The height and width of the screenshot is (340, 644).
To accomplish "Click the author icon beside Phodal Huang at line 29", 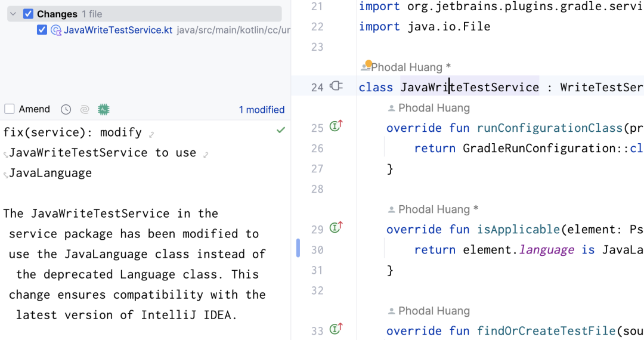I will [391, 209].
